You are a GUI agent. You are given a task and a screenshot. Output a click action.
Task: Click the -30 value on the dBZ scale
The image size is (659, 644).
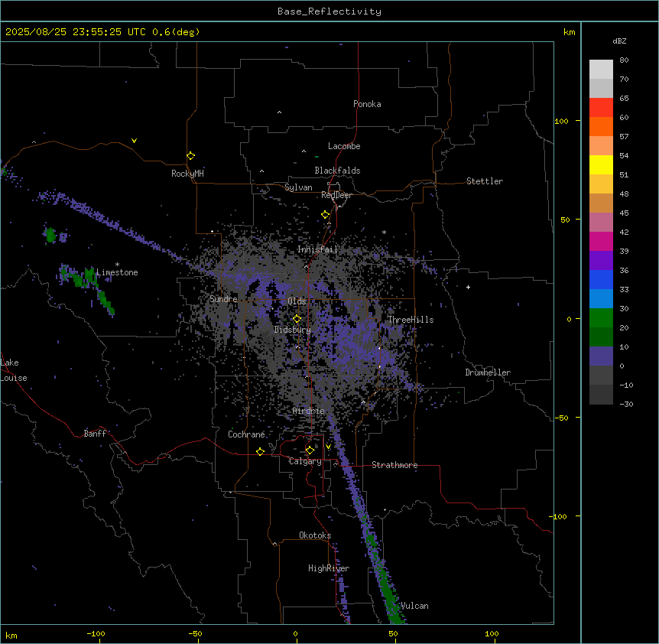(x=626, y=404)
